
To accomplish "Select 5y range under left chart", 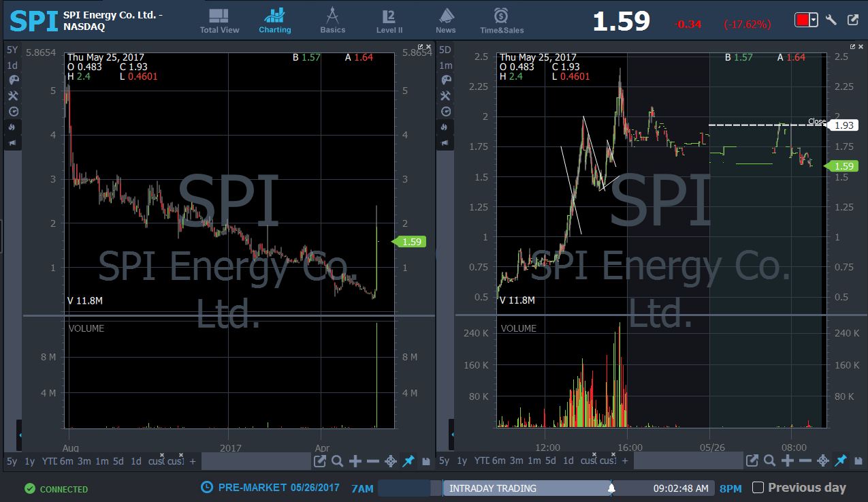I will (12, 461).
